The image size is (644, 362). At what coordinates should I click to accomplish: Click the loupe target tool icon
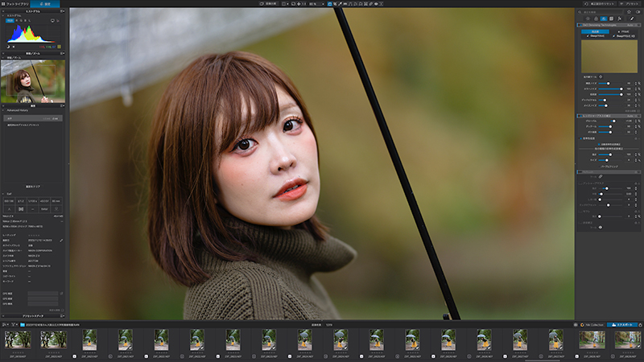[601, 76]
